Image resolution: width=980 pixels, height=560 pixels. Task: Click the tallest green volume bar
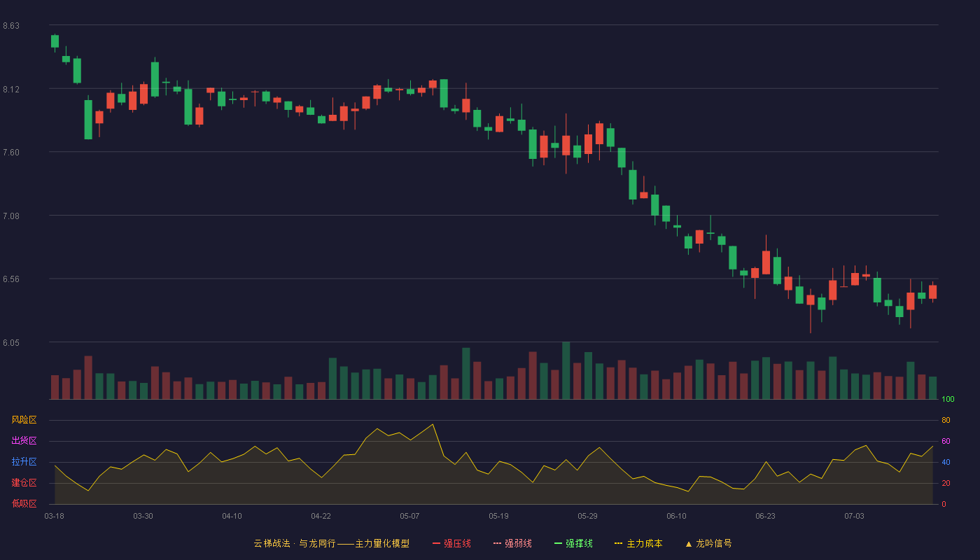pos(566,370)
